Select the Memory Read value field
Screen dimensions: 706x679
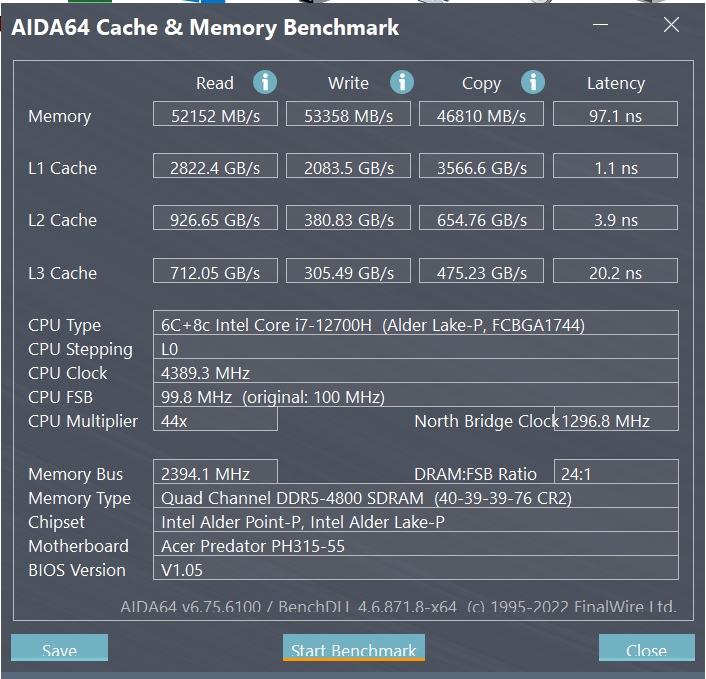point(215,114)
